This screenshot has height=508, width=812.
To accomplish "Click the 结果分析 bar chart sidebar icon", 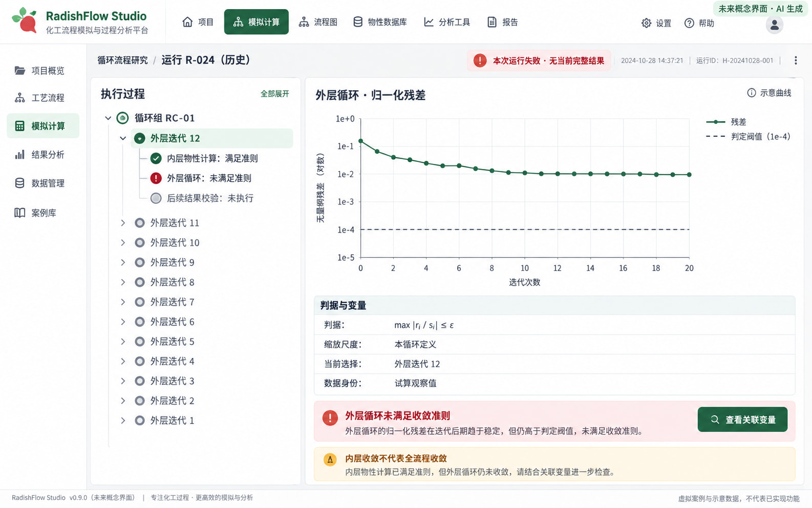I will 19,154.
